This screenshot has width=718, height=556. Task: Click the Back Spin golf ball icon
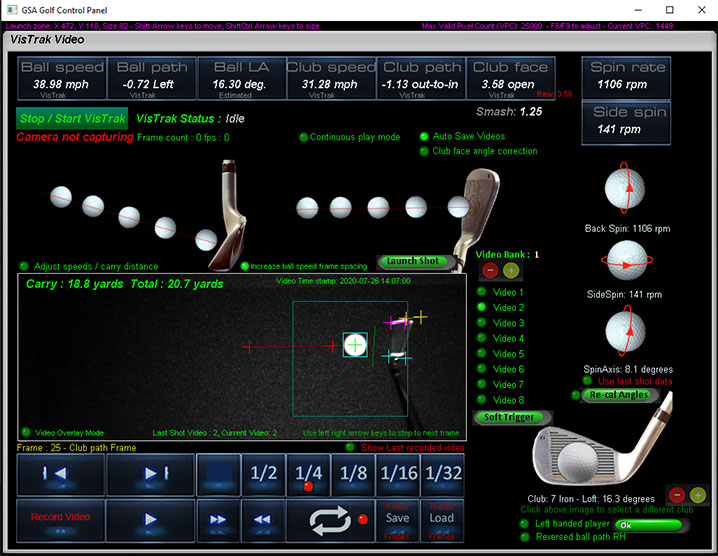tap(625, 189)
